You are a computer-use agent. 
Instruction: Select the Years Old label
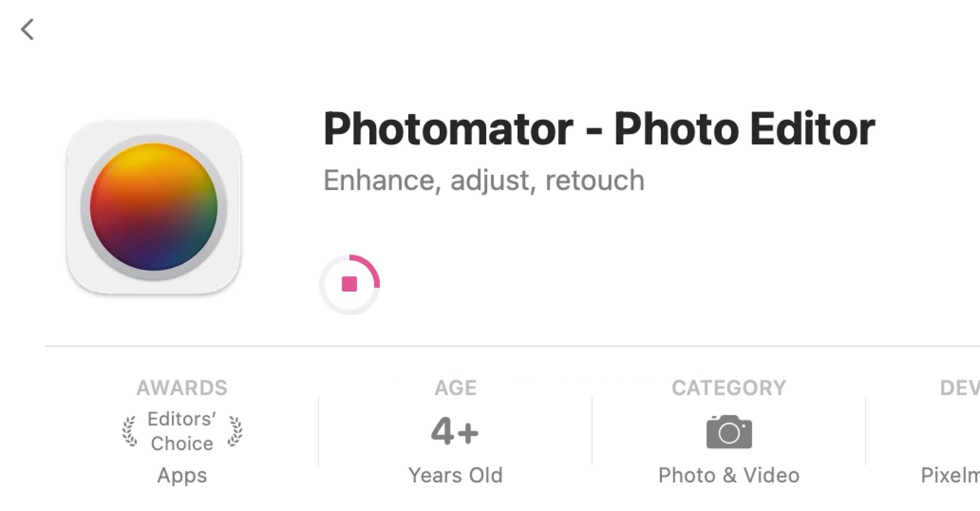click(x=455, y=475)
